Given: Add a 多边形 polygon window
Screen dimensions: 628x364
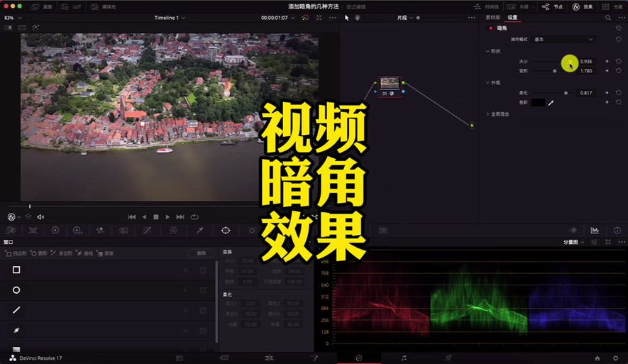Looking at the screenshot, I should tap(62, 253).
